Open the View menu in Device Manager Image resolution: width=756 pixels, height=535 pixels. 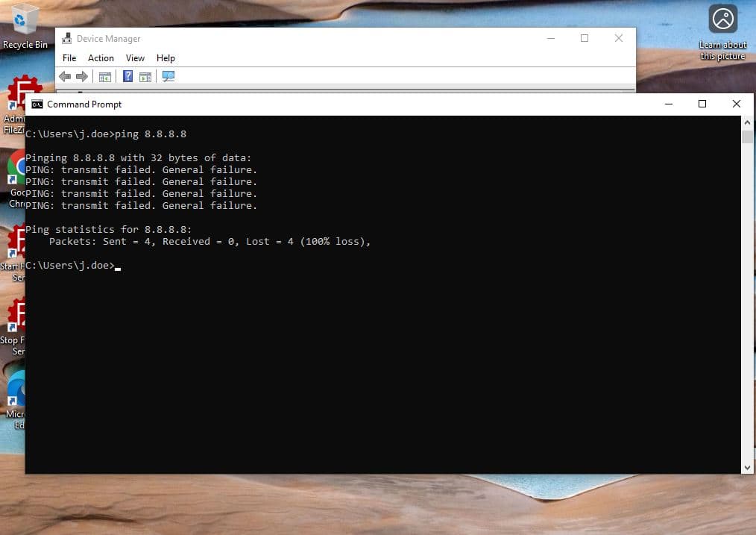pos(135,58)
